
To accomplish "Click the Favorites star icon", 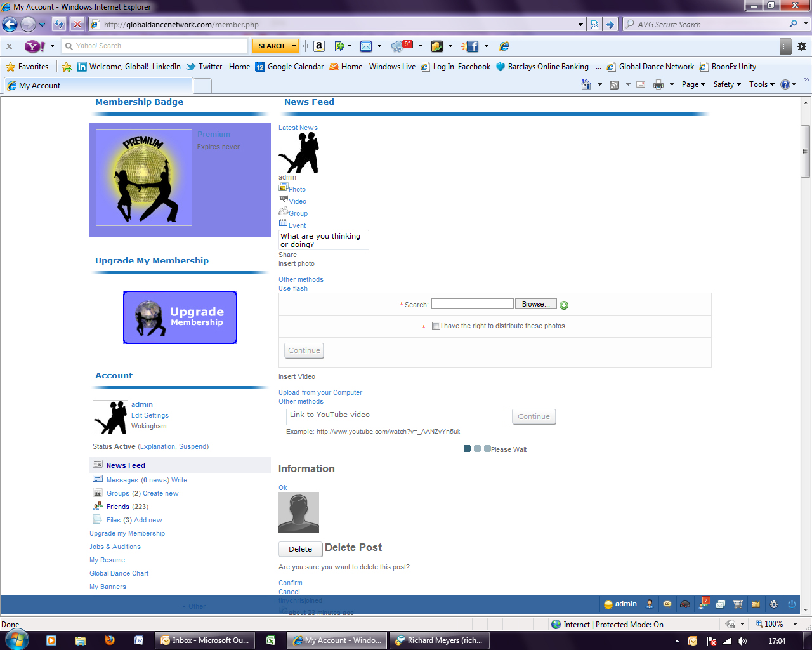I will point(10,67).
